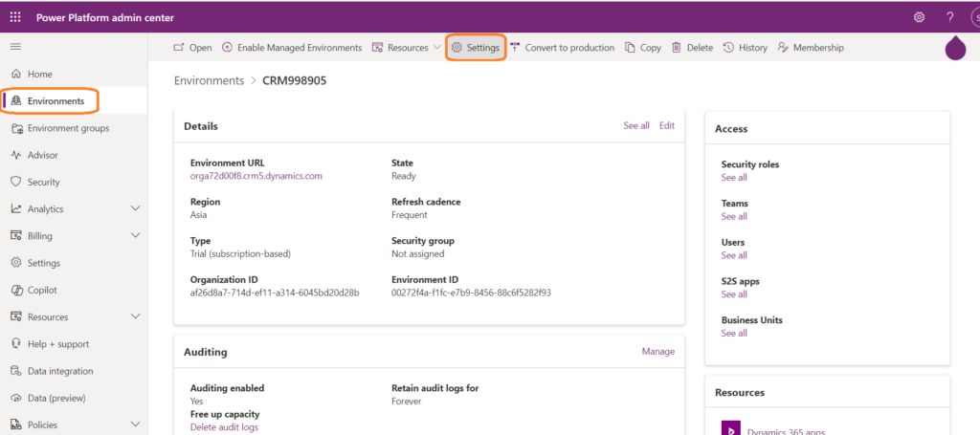Screen dimensions: 980x435
Task: Select Environment groups in sidebar
Action: tap(68, 128)
